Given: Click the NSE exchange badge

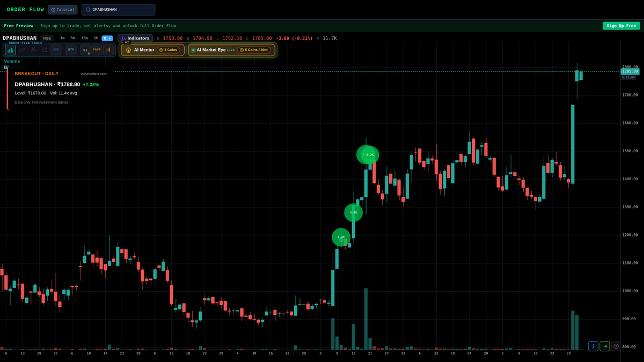Looking at the screenshot, I should 47,38.
